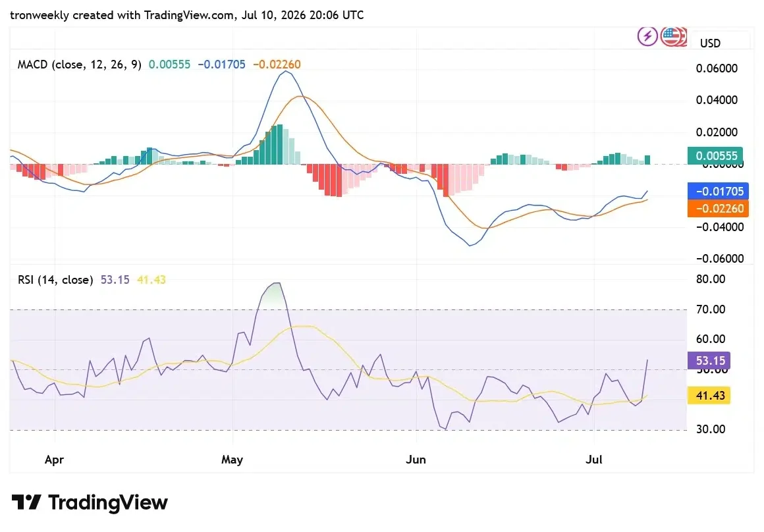Click the MACD line peak in May
Viewport: 764px width, 532px height.
coord(286,72)
